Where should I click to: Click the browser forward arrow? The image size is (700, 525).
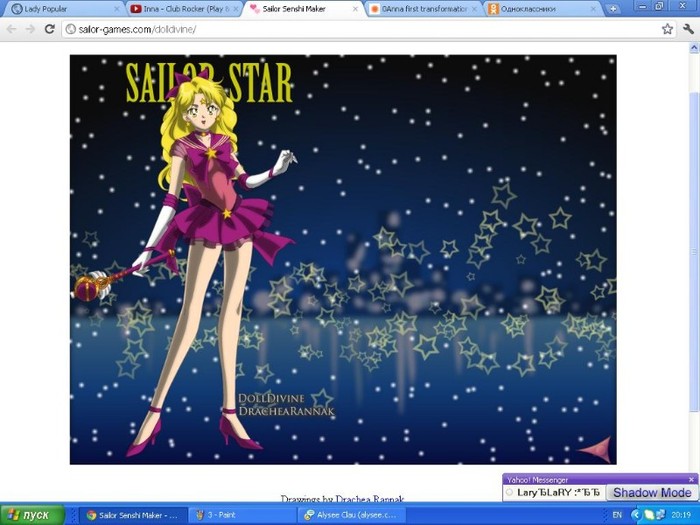point(30,29)
